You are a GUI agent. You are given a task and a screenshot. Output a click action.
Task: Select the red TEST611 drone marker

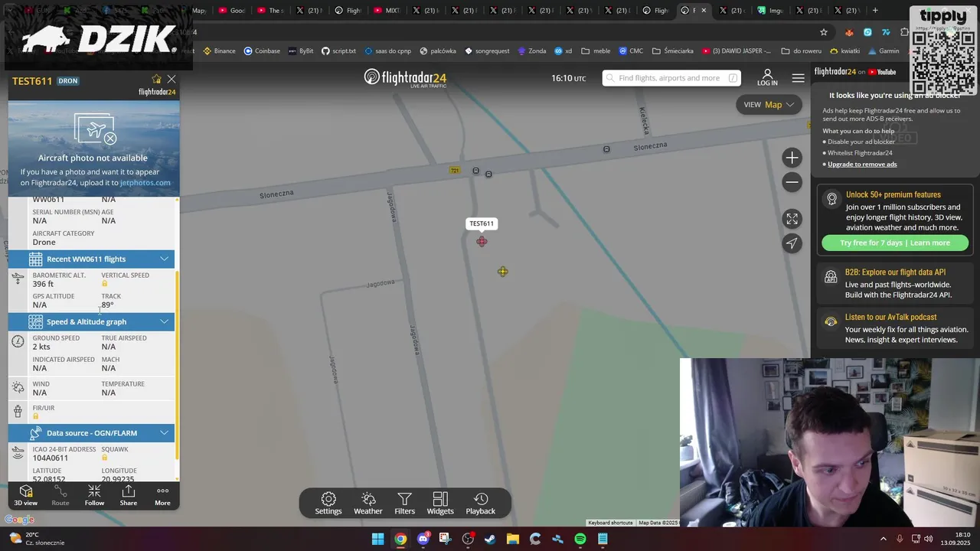pyautogui.click(x=482, y=242)
